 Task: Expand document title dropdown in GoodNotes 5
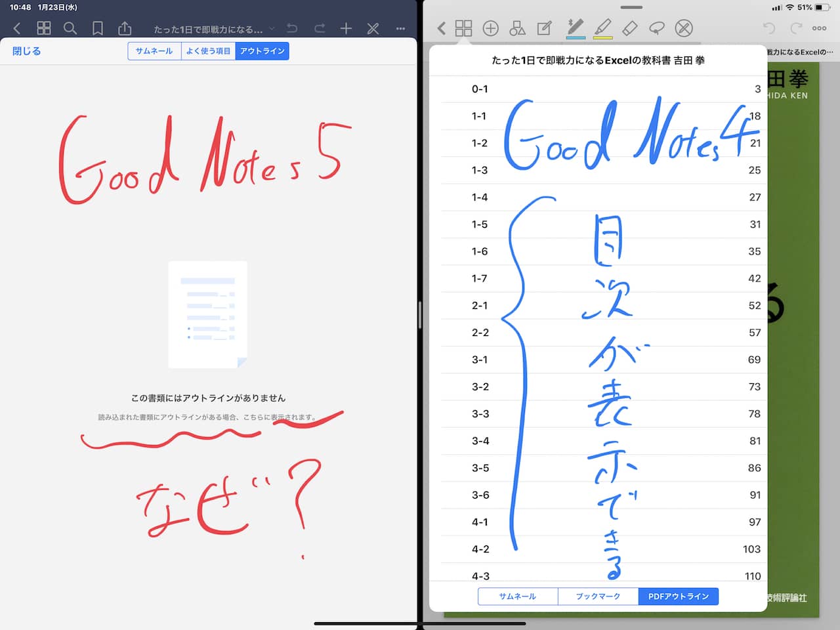272,29
